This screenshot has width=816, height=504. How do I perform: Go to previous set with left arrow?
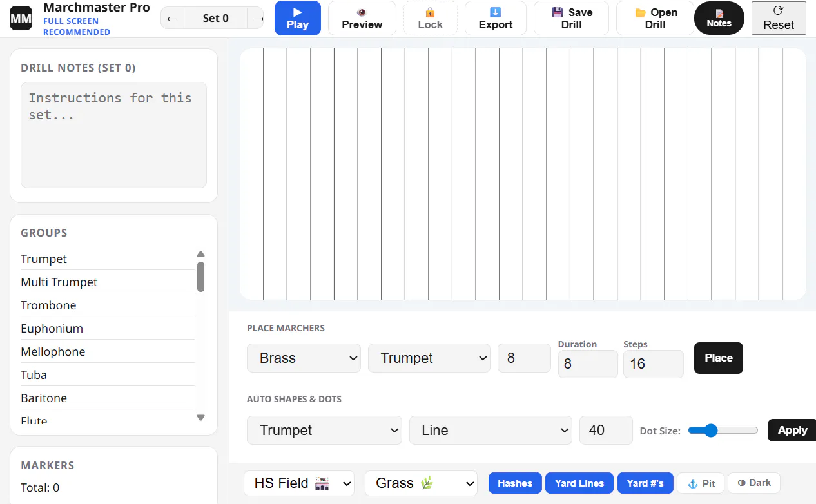[x=172, y=18]
